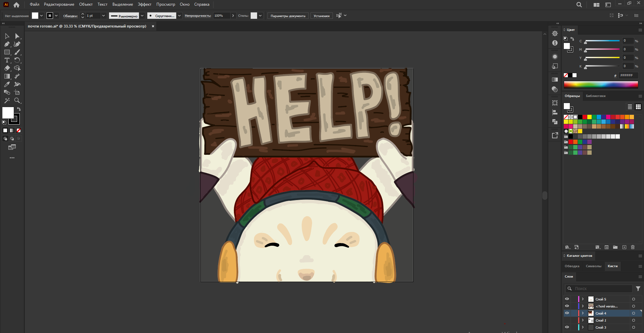The image size is (644, 333).
Task: Click the Обводка label in control bar
Action: [x=70, y=16]
